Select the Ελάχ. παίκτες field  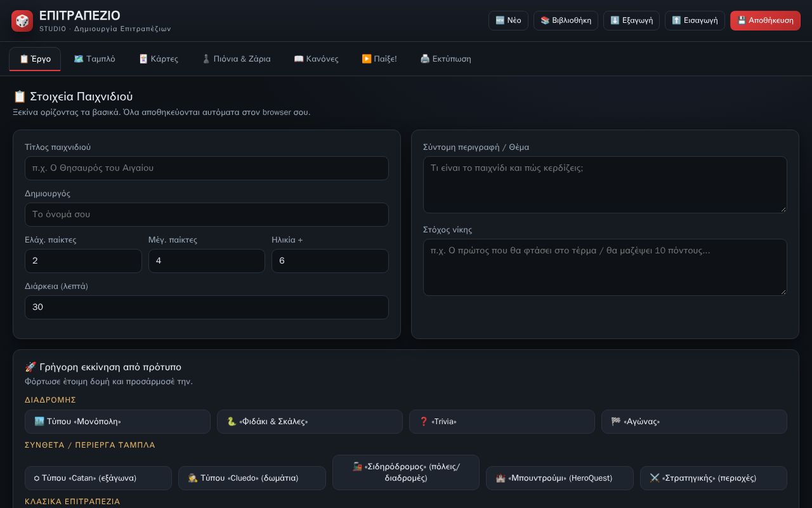pyautogui.click(x=83, y=261)
